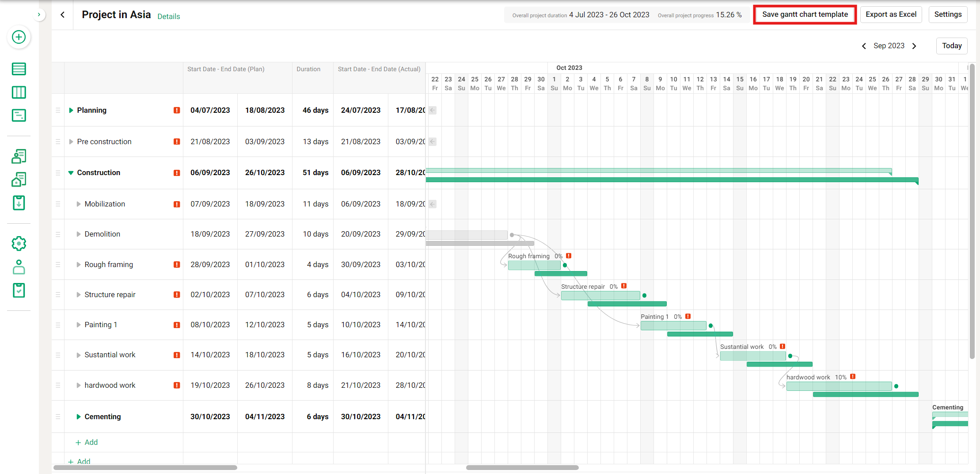Click the clipboard checklist icon in sidebar
Image resolution: width=980 pixels, height=474 pixels.
tap(19, 291)
